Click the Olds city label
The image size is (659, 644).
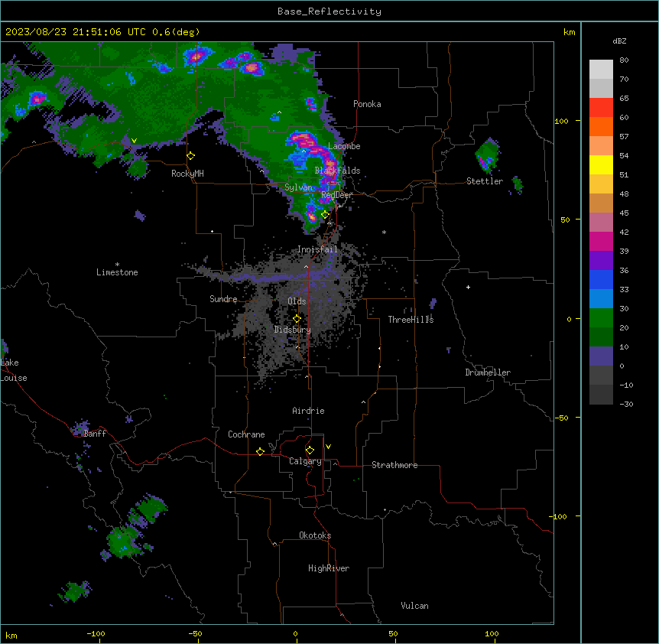click(297, 301)
